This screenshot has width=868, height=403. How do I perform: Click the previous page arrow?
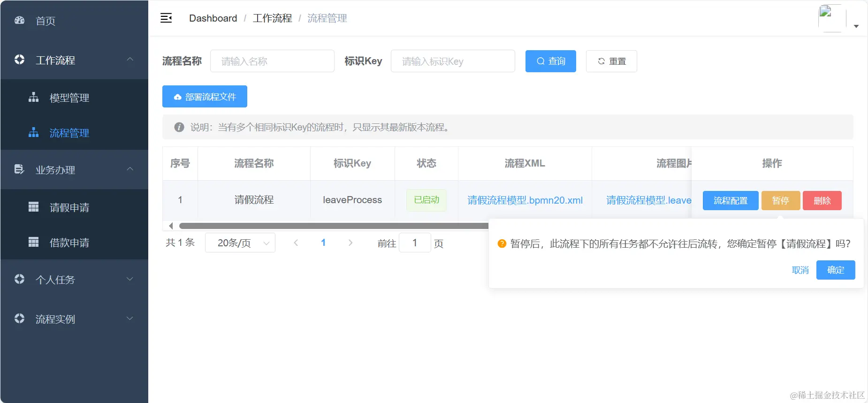(296, 243)
